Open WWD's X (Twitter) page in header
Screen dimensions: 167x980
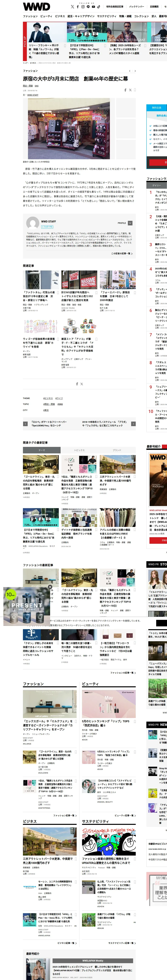(72, 7)
